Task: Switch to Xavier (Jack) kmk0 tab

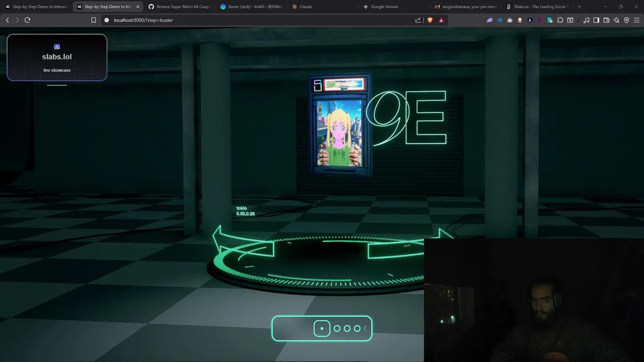Action: pyautogui.click(x=251, y=7)
